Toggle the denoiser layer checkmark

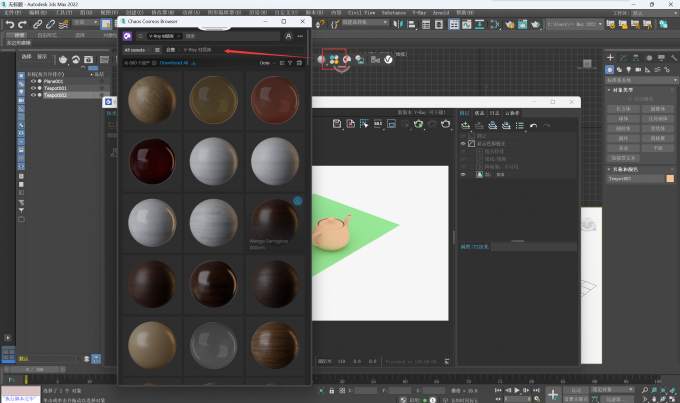pyautogui.click(x=463, y=167)
